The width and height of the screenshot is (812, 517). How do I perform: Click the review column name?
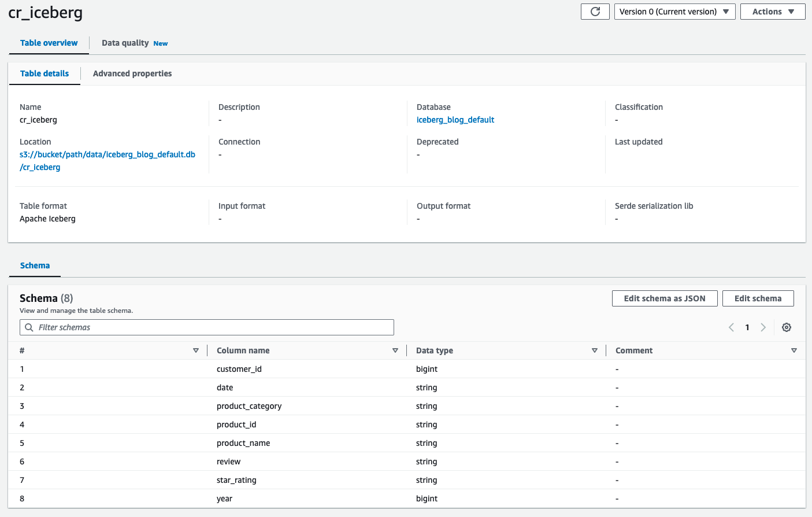click(x=228, y=461)
